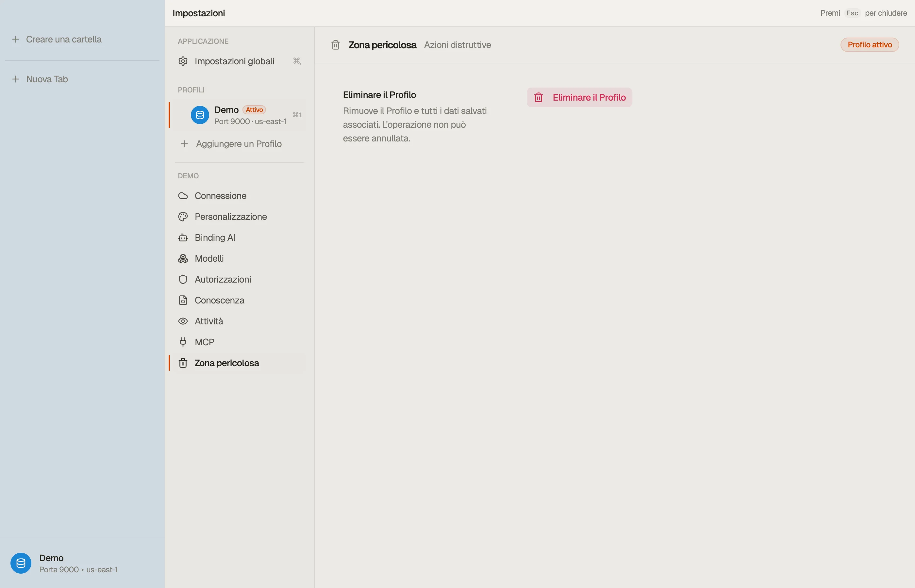Click the red trash icon inside delete button
This screenshot has height=588, width=915.
point(539,97)
